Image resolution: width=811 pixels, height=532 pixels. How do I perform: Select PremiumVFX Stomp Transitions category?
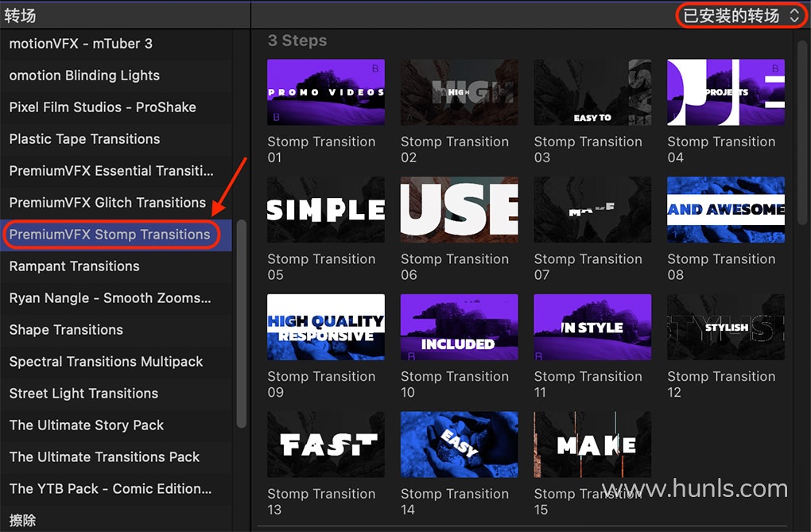click(110, 235)
